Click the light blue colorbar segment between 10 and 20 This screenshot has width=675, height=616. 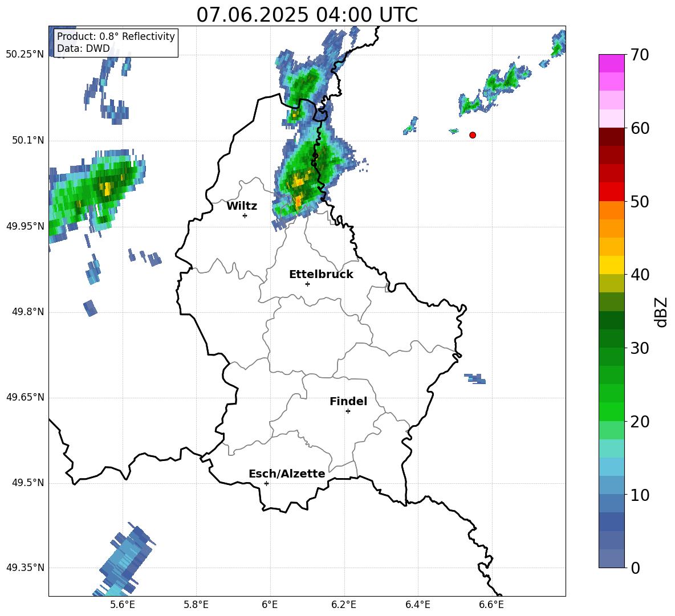coord(611,467)
